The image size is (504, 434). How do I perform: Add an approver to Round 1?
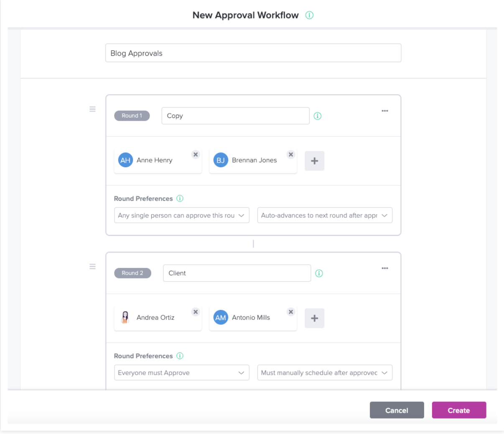click(314, 161)
